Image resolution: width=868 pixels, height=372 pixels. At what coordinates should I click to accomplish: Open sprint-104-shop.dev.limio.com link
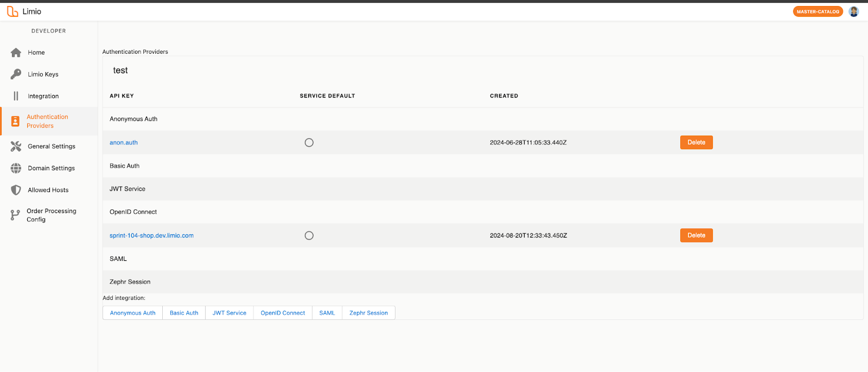(151, 235)
